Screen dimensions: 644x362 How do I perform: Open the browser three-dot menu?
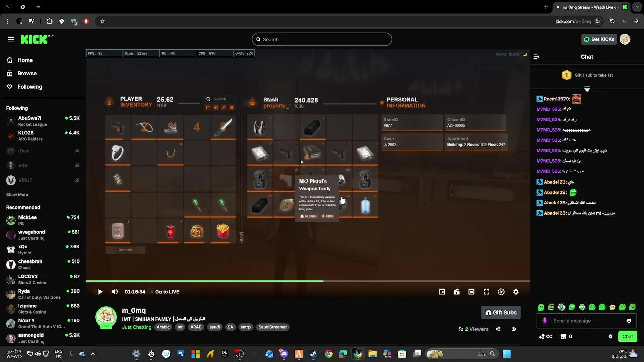point(7,21)
